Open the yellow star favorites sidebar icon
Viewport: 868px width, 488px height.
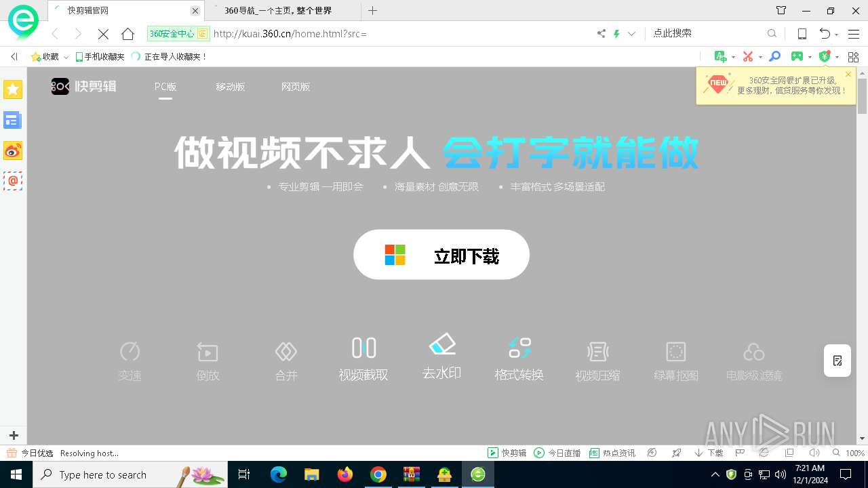(13, 89)
